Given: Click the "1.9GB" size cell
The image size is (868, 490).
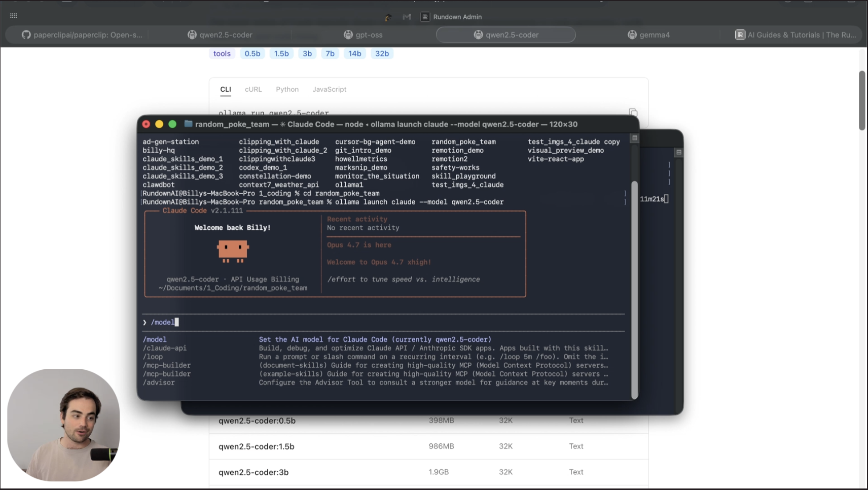Looking at the screenshot, I should click(439, 472).
